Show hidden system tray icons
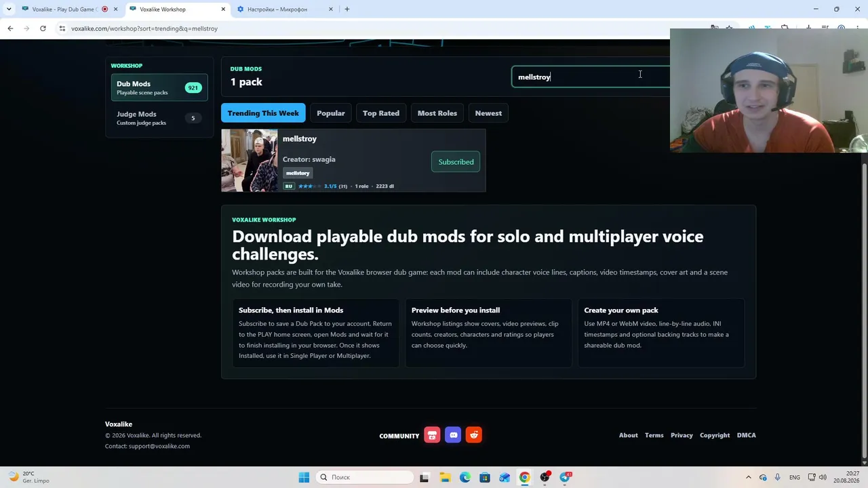The height and width of the screenshot is (488, 868). (749, 477)
